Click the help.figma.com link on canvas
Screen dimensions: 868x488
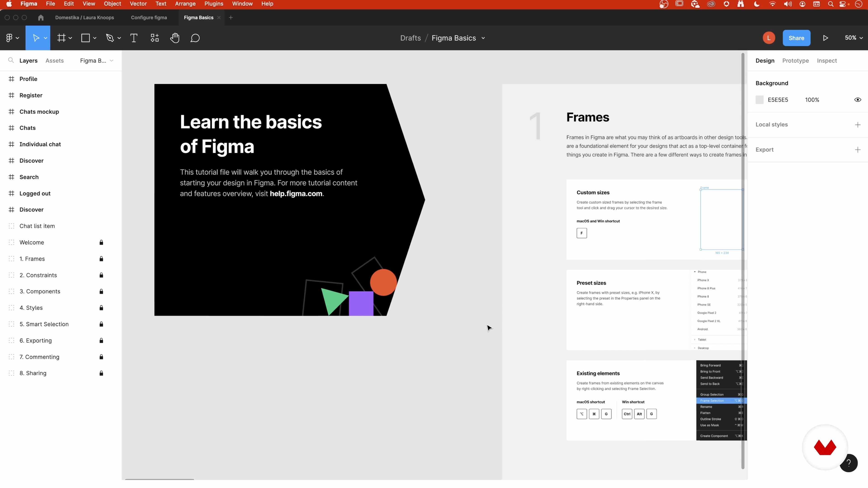296,194
